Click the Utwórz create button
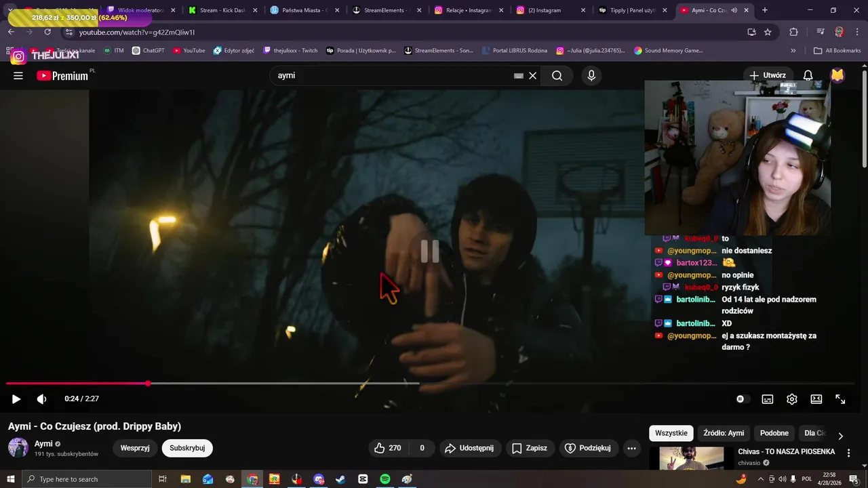 click(767, 76)
